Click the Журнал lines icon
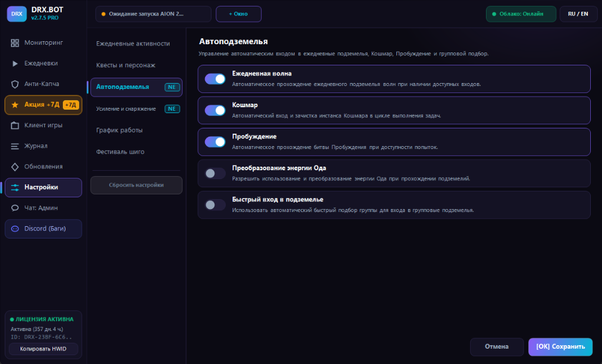This screenshot has width=602, height=364. pyautogui.click(x=15, y=146)
